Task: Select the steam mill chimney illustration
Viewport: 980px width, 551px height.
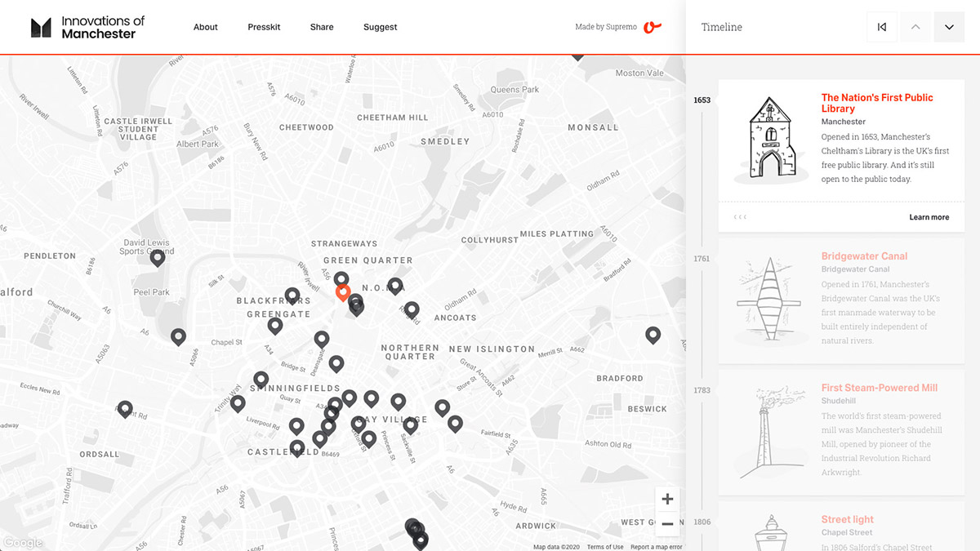Action: click(x=770, y=431)
